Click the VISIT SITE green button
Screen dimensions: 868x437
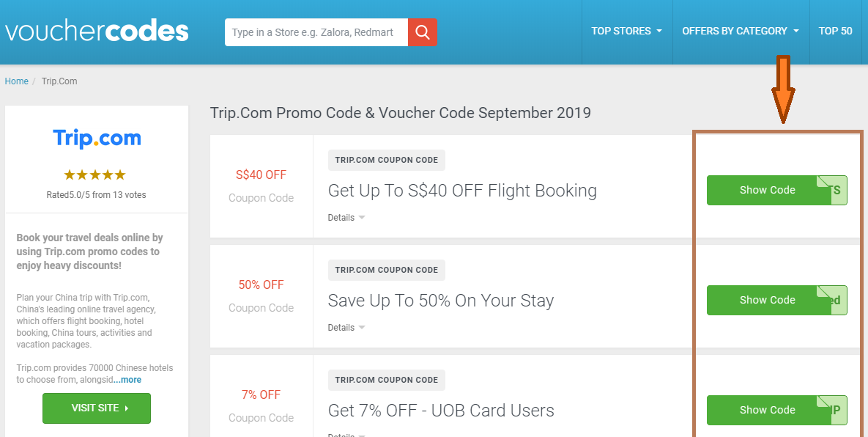pyautogui.click(x=96, y=408)
